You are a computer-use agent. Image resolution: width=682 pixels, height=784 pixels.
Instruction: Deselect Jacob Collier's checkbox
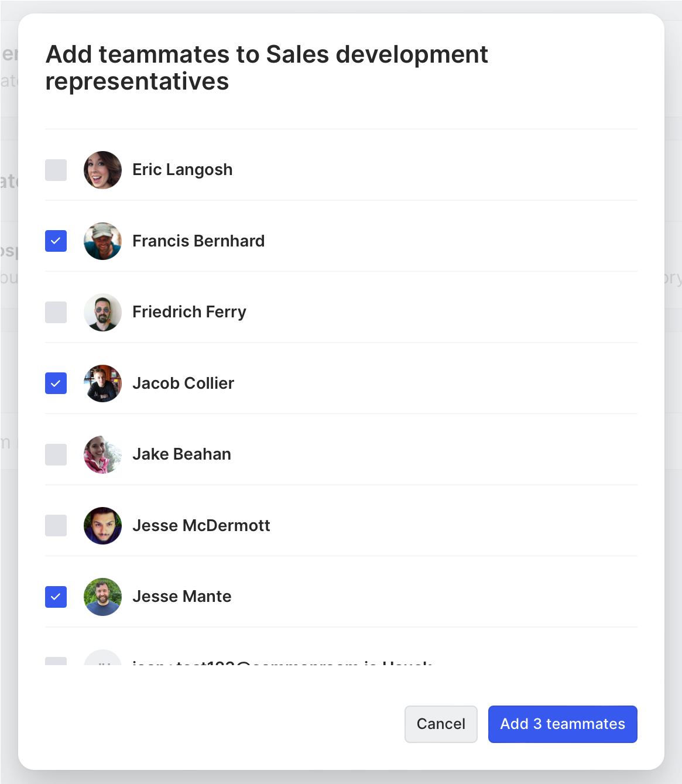pyautogui.click(x=56, y=383)
